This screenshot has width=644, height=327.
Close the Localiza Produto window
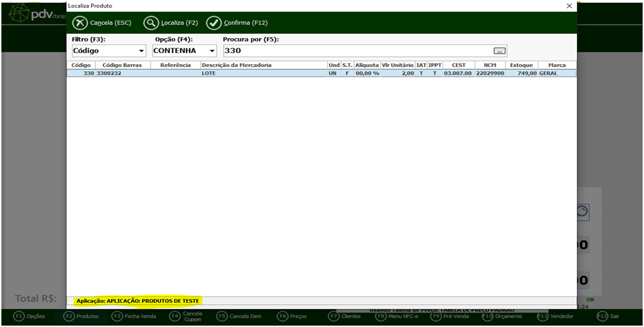point(569,6)
